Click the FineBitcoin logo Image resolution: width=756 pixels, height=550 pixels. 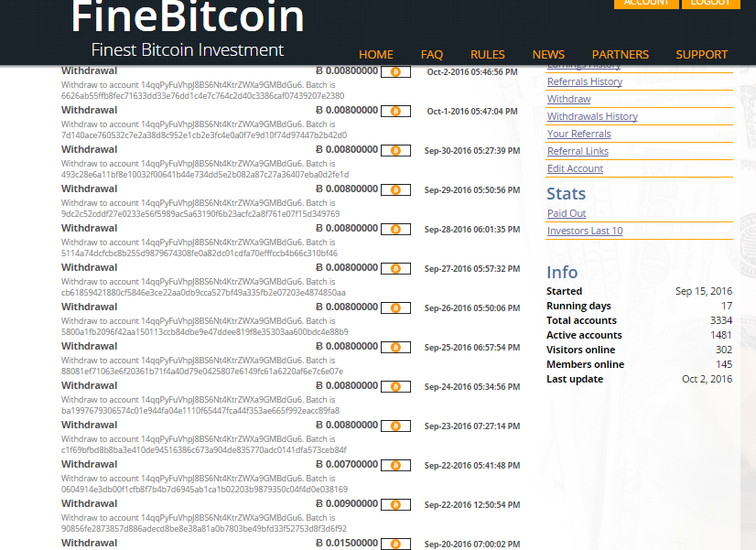pos(188,17)
